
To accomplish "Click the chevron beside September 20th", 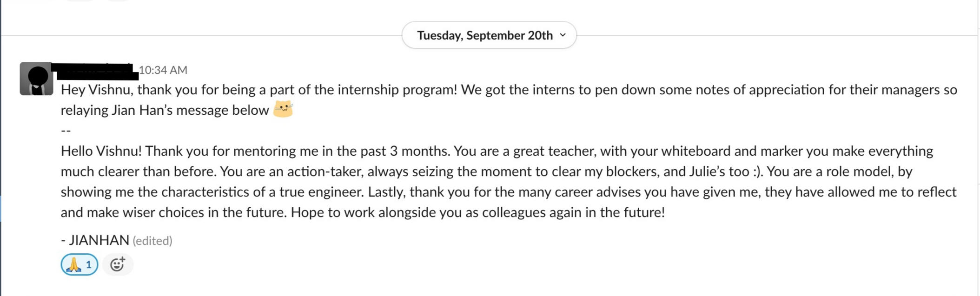I will pos(563,35).
